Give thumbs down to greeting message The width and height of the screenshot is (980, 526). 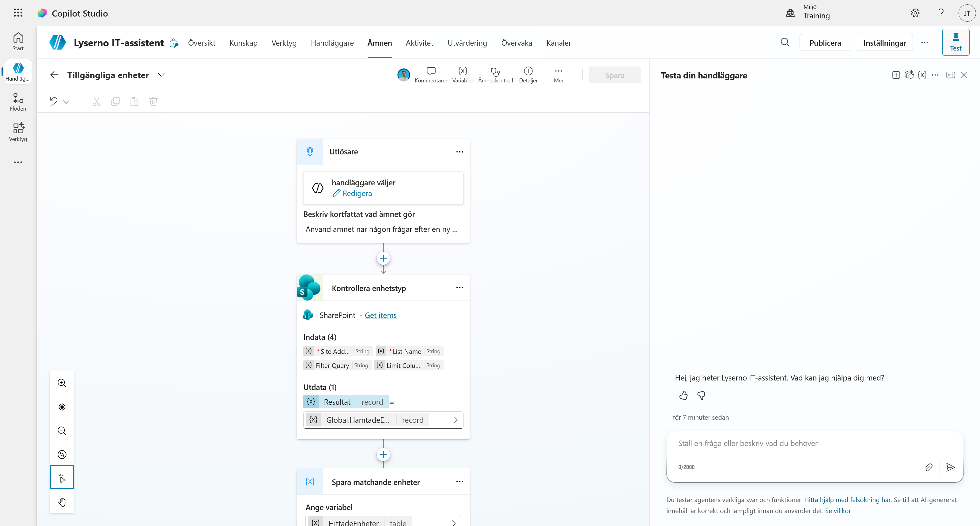click(701, 395)
